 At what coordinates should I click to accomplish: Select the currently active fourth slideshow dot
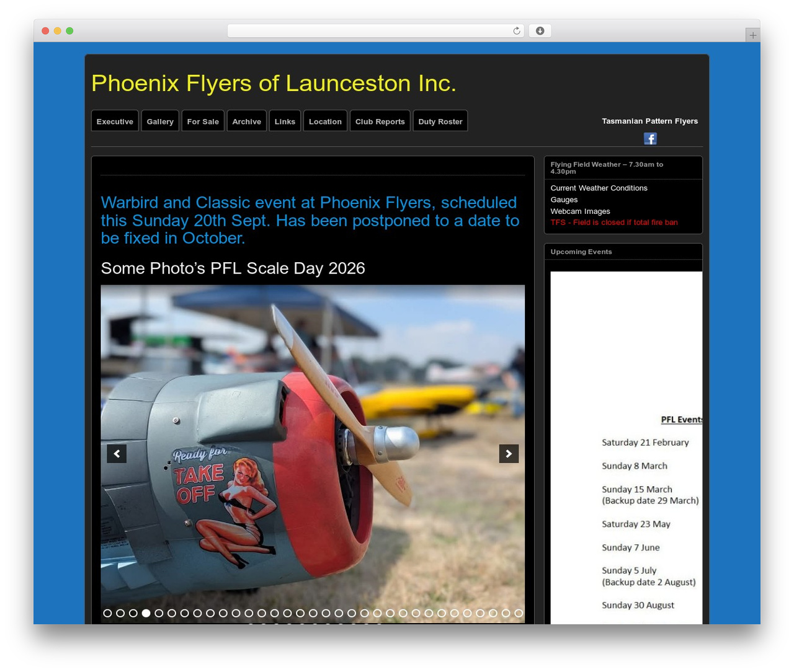146,613
